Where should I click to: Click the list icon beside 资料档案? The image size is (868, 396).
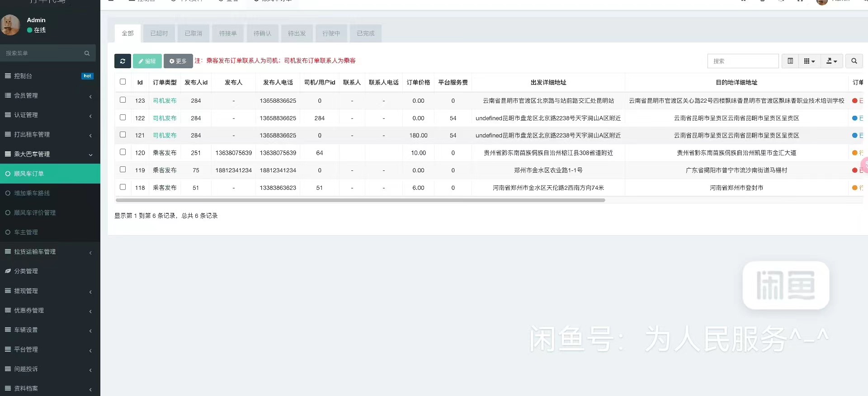8,388
